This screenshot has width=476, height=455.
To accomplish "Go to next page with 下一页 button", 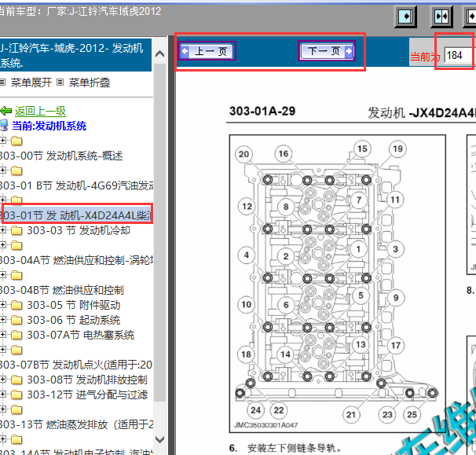I will click(x=327, y=51).
